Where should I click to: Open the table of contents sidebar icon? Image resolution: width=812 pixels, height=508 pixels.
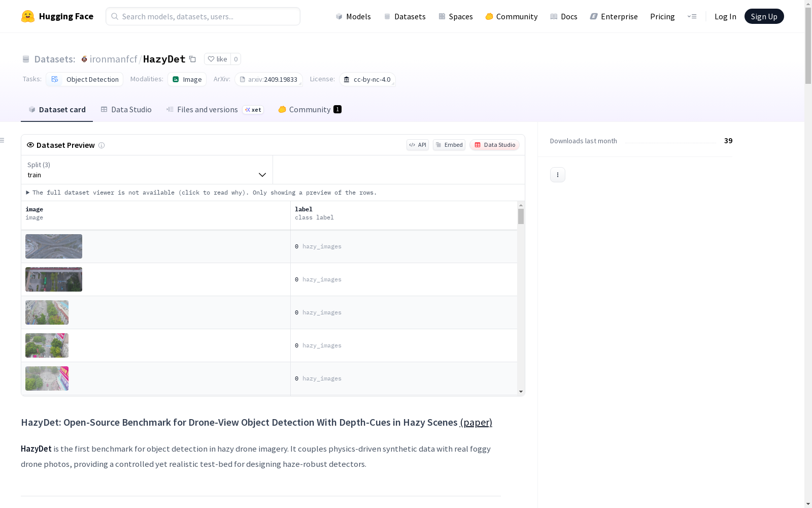(x=3, y=140)
